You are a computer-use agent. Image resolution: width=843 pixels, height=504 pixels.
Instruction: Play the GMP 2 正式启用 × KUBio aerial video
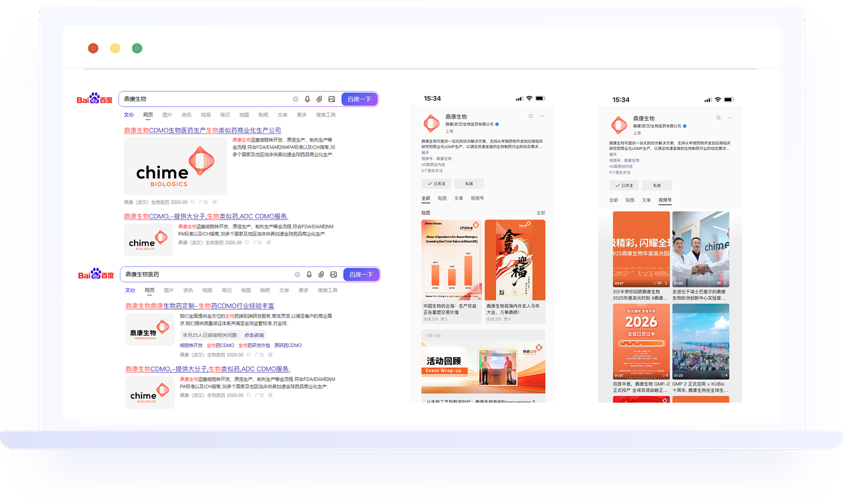tap(701, 341)
